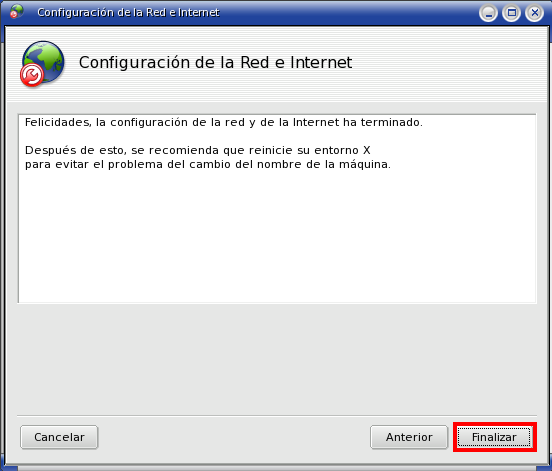Click the separator line above the buttons

tap(277, 416)
